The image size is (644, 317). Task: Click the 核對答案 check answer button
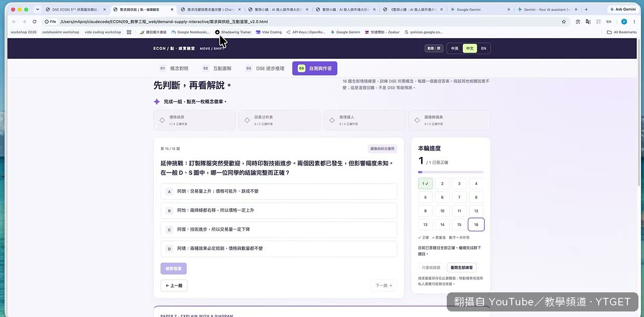pyautogui.click(x=174, y=269)
